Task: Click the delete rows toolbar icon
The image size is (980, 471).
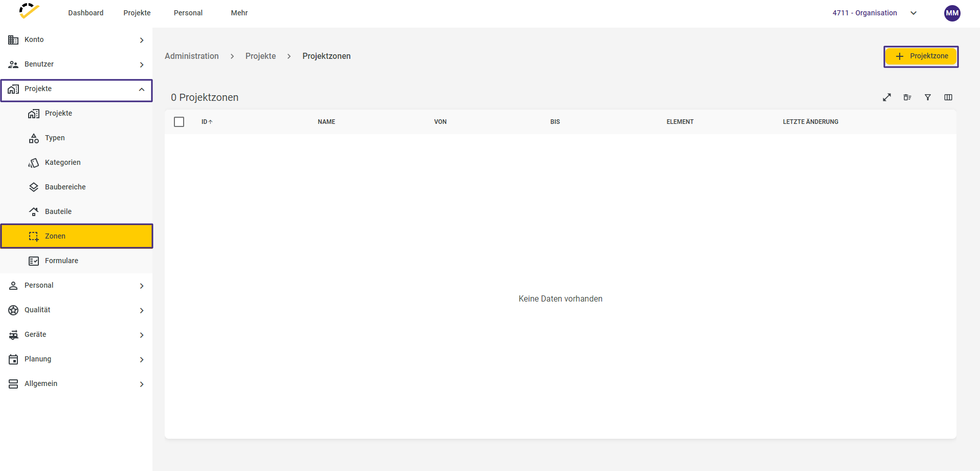Action: coord(907,97)
